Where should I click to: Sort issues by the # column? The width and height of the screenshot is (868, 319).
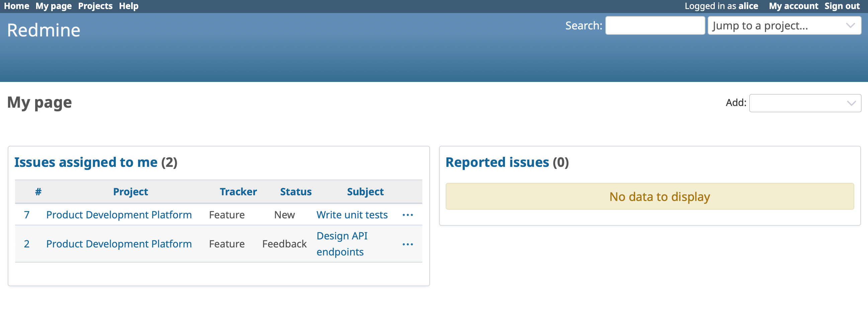38,191
